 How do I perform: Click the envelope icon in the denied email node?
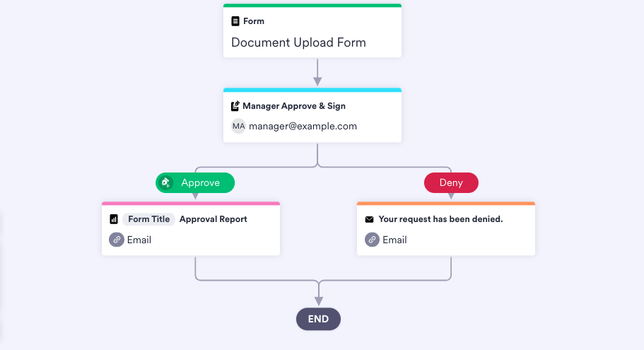pyautogui.click(x=369, y=219)
